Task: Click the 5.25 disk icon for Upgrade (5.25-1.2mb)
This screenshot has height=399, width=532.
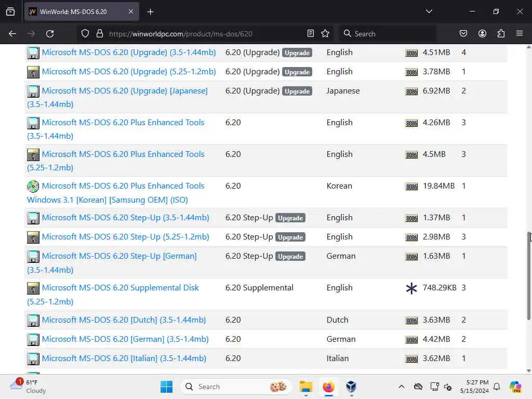Action: pyautogui.click(x=33, y=72)
